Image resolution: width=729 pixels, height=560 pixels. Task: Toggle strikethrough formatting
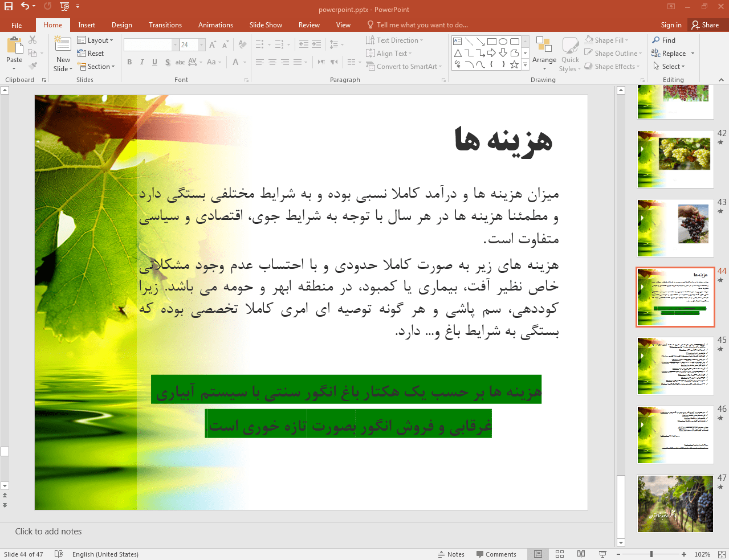[x=180, y=62]
